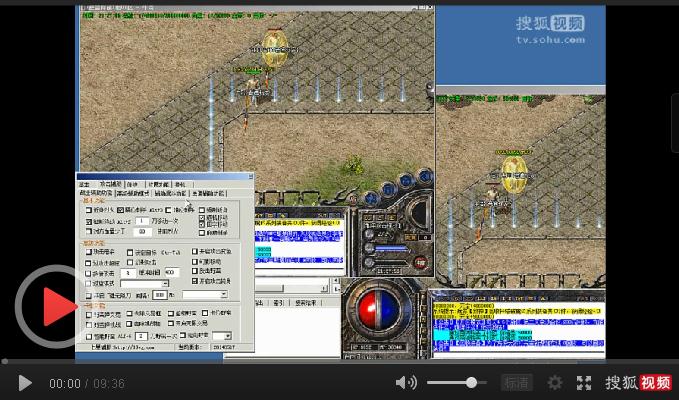Viewport: 679px width, 400px height.
Task: Click the input field showing 400
Action: [172, 272]
